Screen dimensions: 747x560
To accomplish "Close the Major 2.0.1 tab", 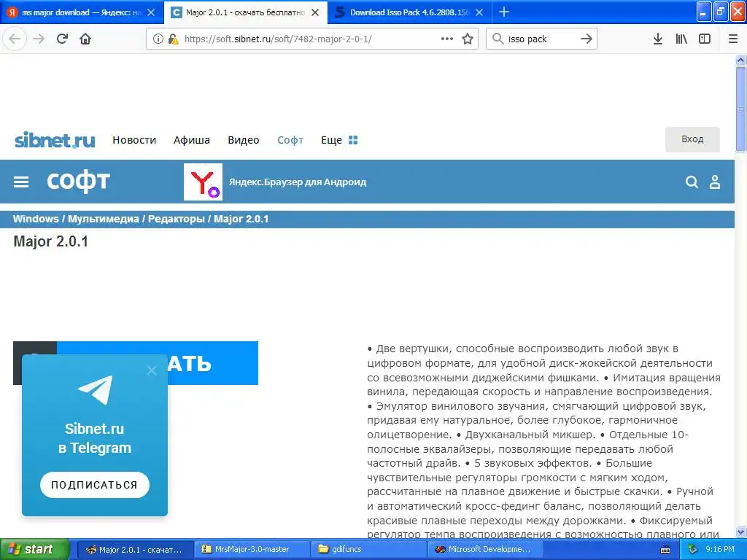I will 315,12.
